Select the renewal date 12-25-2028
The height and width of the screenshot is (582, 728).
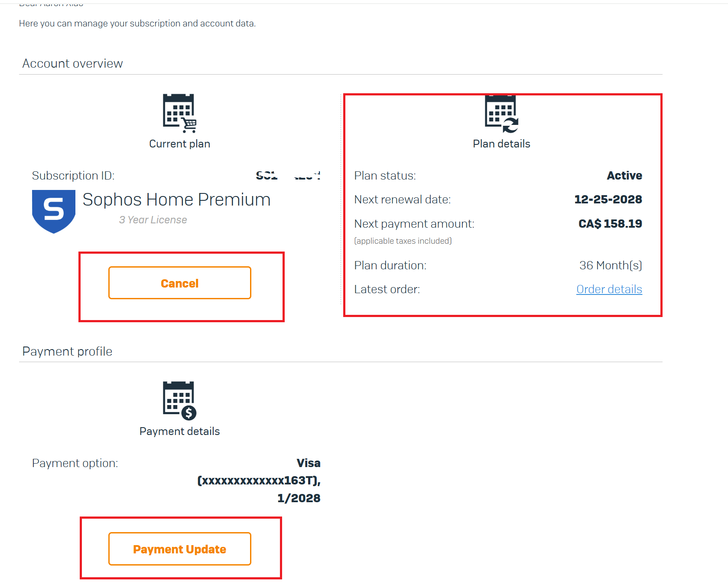[x=608, y=199]
